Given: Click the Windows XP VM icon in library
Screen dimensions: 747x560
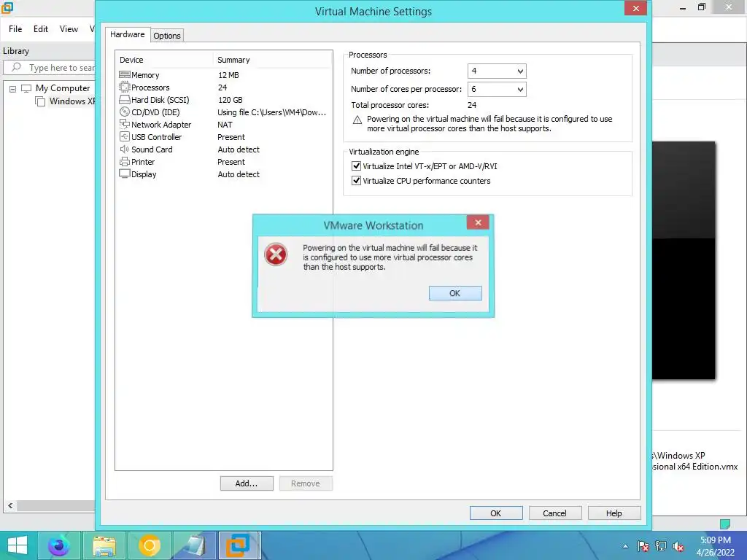Looking at the screenshot, I should point(41,101).
